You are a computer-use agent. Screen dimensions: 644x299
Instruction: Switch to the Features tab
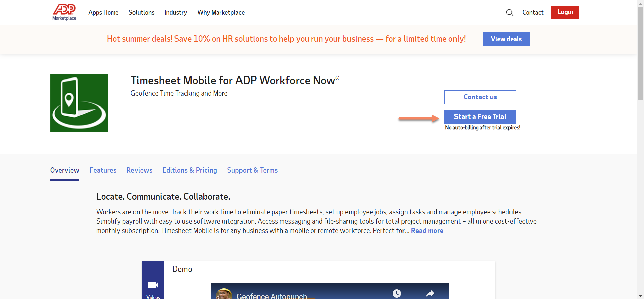coord(103,170)
